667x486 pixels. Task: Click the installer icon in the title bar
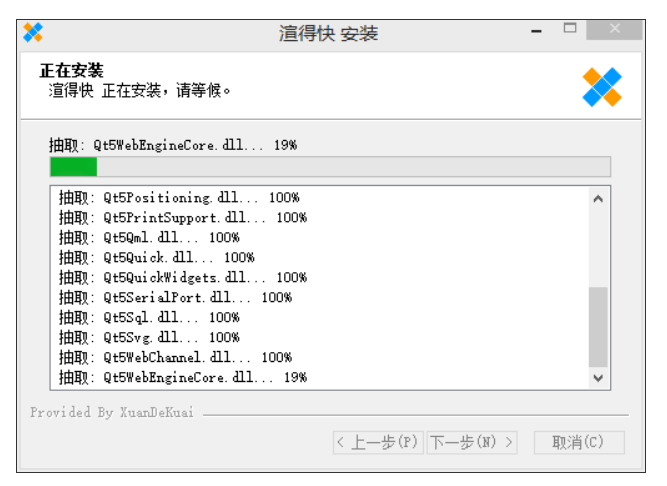pyautogui.click(x=33, y=33)
